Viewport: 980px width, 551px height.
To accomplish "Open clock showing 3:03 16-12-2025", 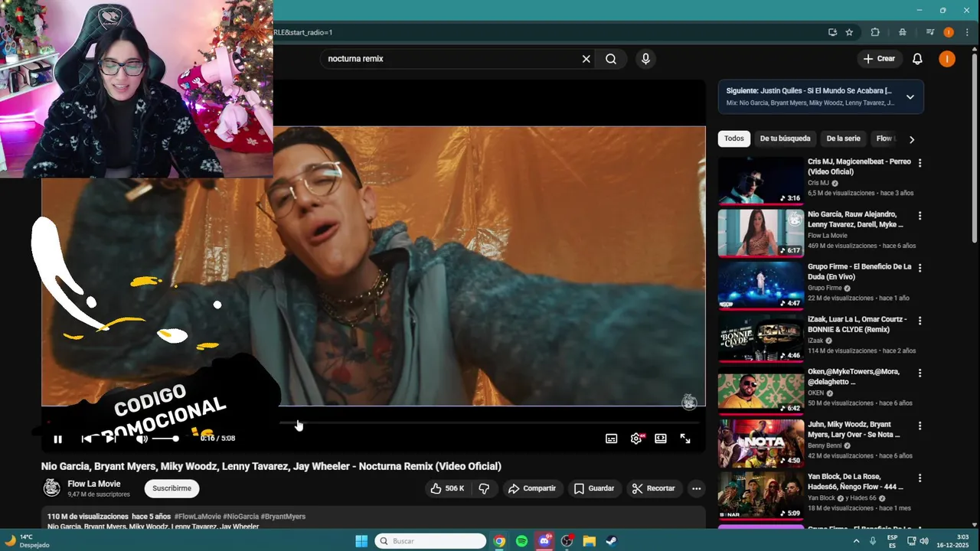I will (953, 541).
